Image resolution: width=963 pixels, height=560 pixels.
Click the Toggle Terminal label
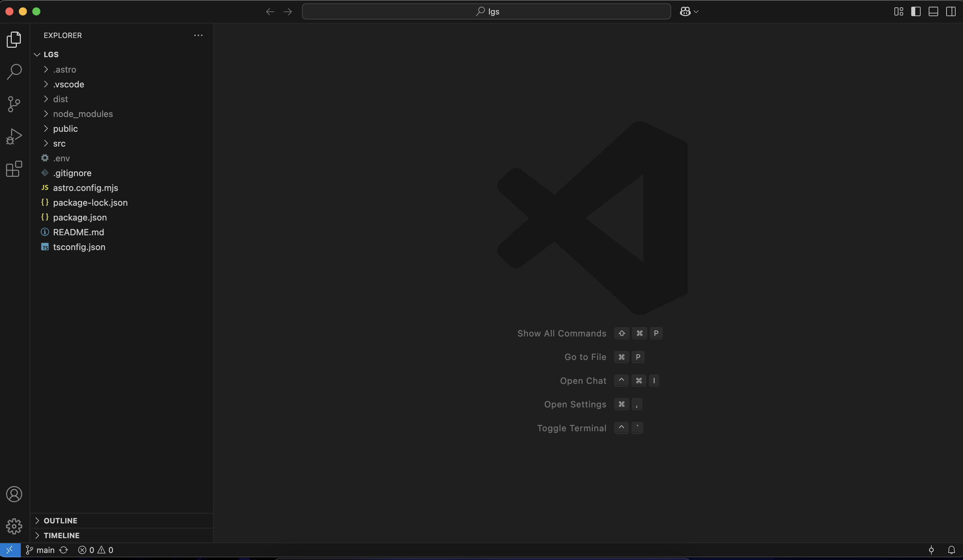pos(572,428)
